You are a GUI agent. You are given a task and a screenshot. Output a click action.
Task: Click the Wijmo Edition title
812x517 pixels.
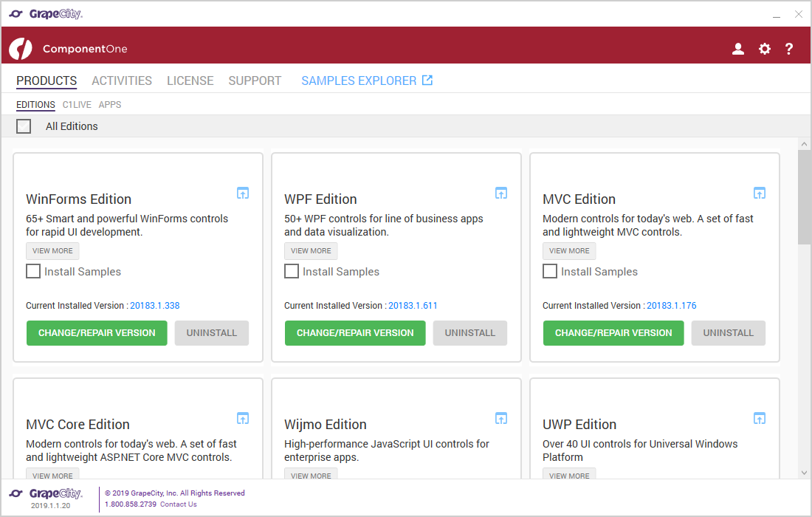326,424
